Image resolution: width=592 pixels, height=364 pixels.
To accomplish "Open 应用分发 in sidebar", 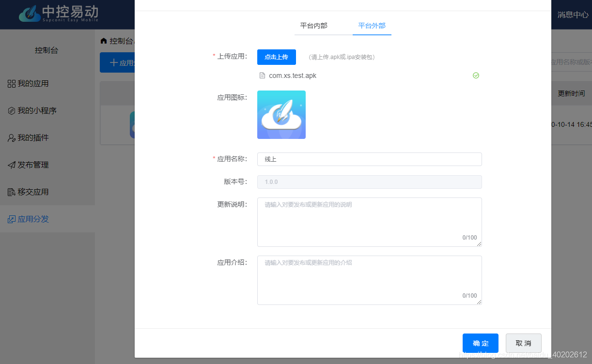I will [47, 219].
